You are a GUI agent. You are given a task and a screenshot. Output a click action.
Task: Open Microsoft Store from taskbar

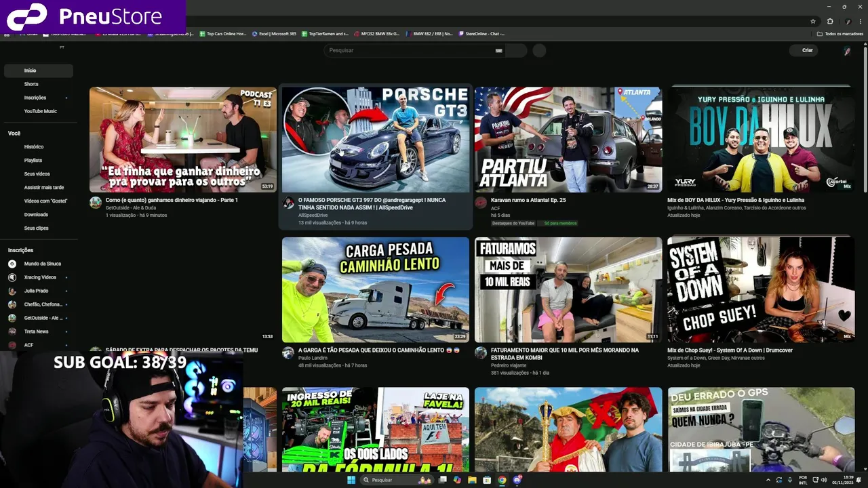pyautogui.click(x=487, y=480)
